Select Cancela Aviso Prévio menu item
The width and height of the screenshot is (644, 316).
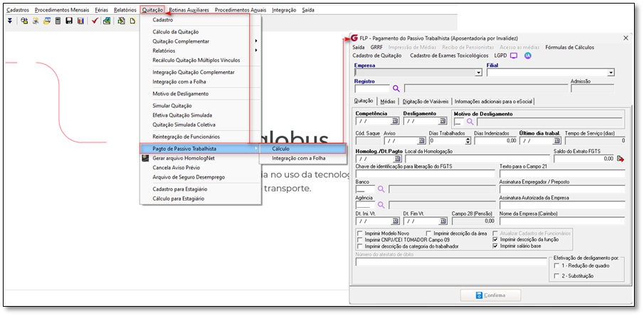click(x=176, y=168)
